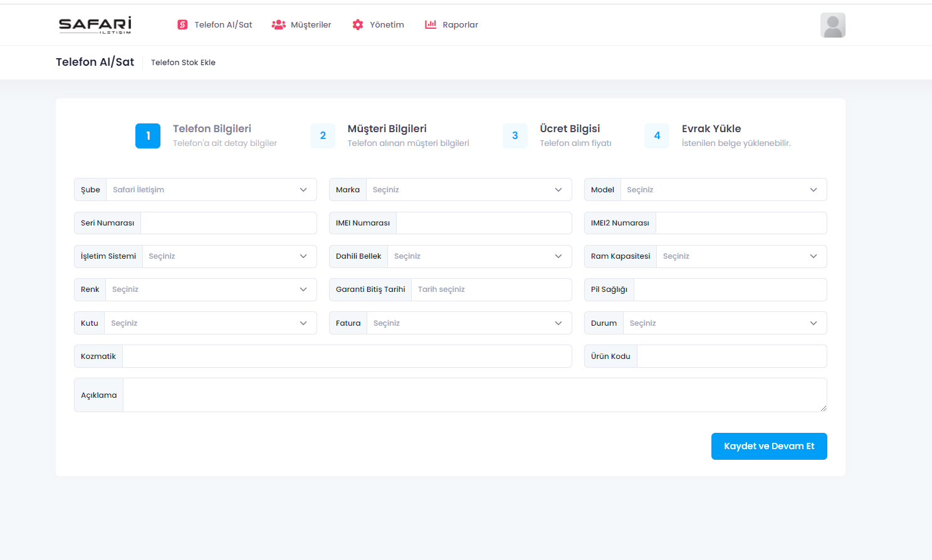The height and width of the screenshot is (560, 932).
Task: Click the Raporlar chart icon
Action: (x=431, y=24)
